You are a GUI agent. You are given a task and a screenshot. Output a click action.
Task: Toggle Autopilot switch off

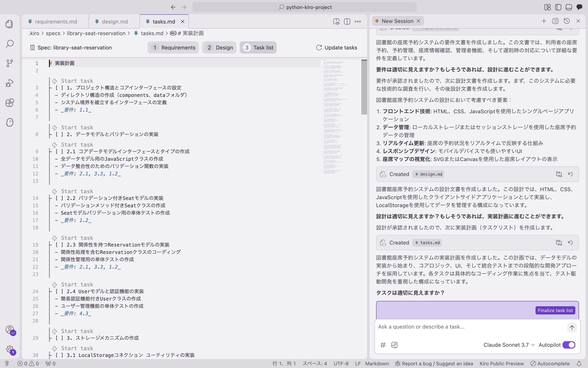569,345
